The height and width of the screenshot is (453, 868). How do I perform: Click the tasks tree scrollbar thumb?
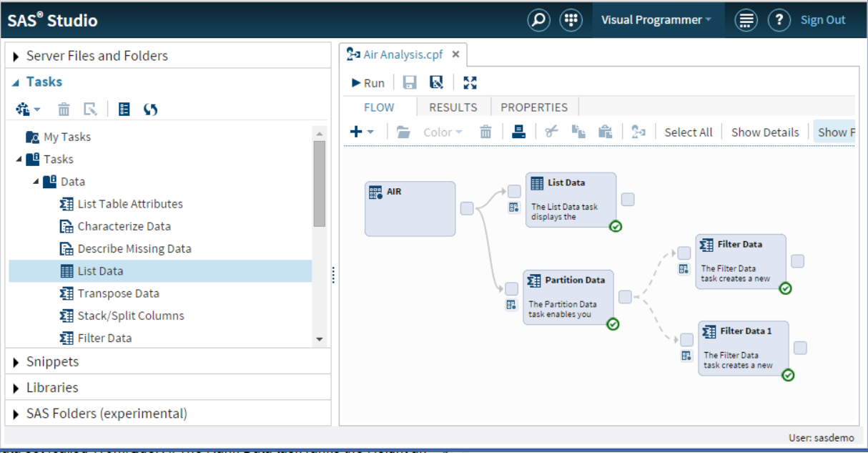320,183
